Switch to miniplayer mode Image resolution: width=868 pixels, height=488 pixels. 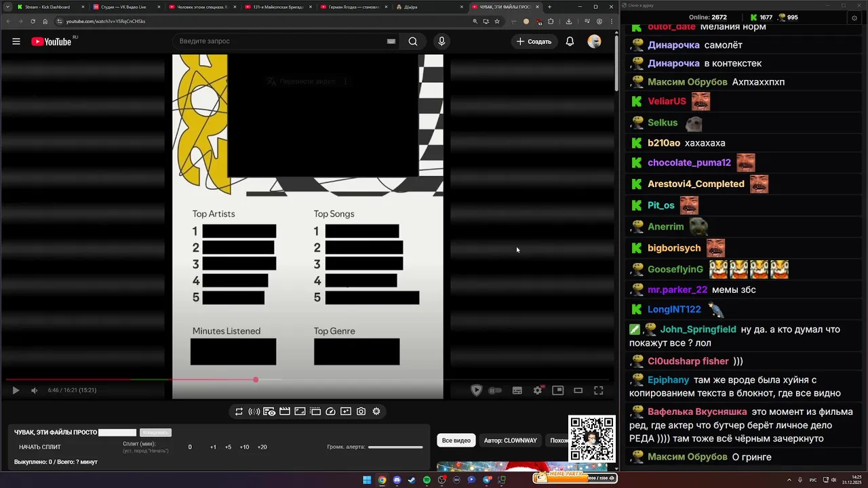[557, 390]
